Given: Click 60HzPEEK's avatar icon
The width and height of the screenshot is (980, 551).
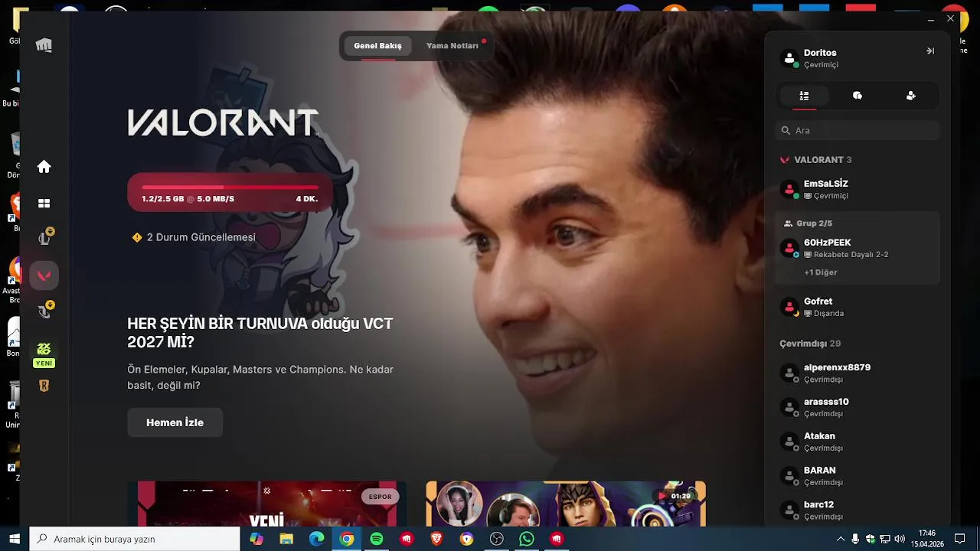Looking at the screenshot, I should pos(789,248).
